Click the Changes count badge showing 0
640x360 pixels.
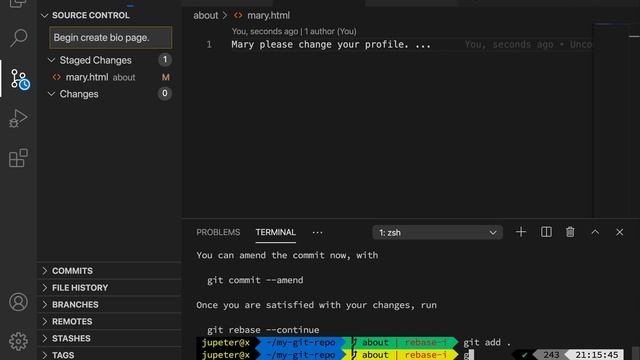tap(165, 93)
